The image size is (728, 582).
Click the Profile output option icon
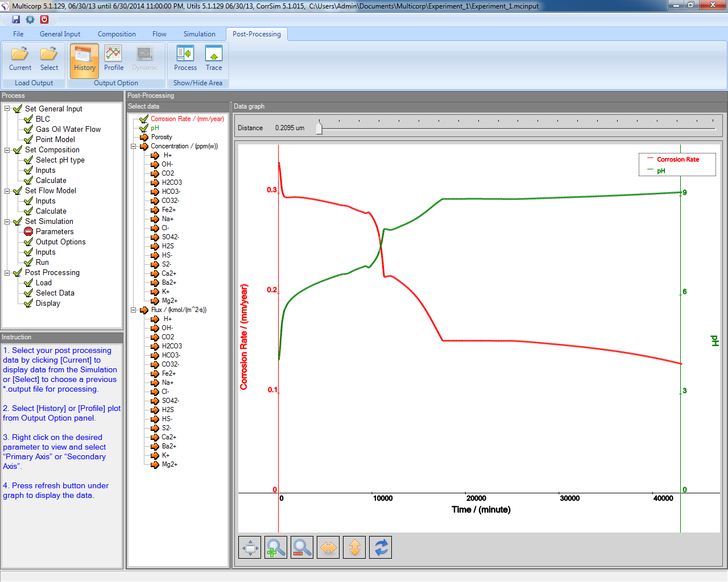[113, 59]
